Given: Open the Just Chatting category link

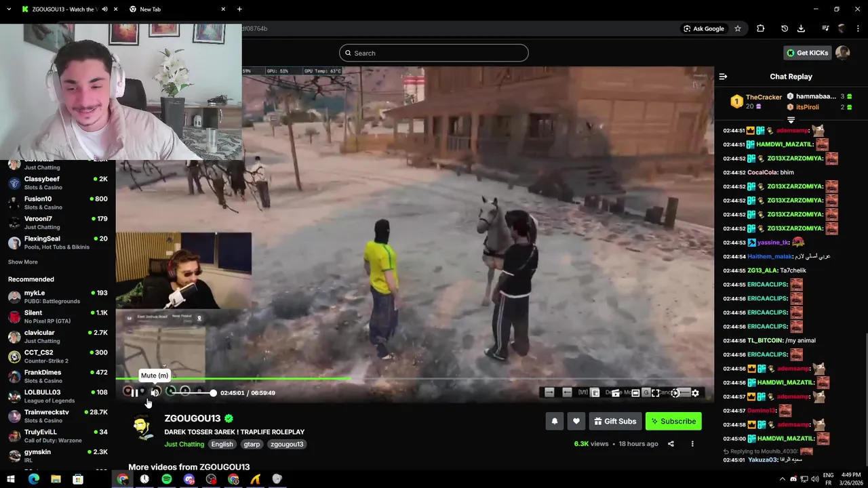Looking at the screenshot, I should tap(184, 444).
